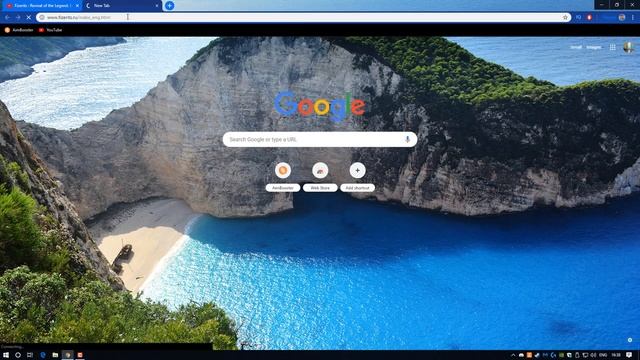The width and height of the screenshot is (640, 360).
Task: Open the Windows notification center
Action: (629, 355)
